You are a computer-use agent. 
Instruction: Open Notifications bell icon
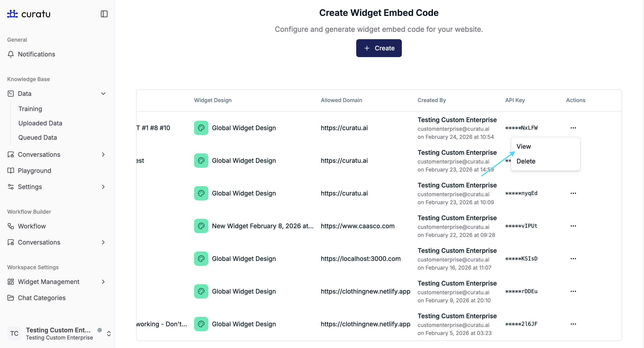[11, 54]
